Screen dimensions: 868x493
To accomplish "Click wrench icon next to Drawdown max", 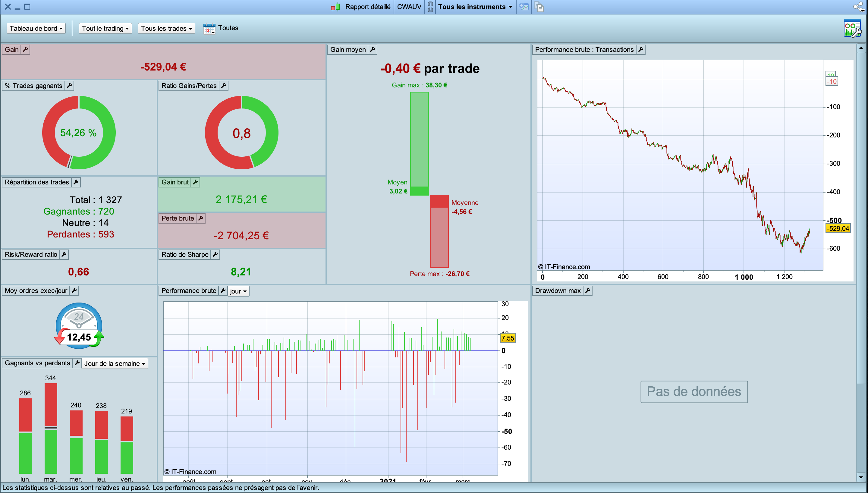I will point(588,290).
